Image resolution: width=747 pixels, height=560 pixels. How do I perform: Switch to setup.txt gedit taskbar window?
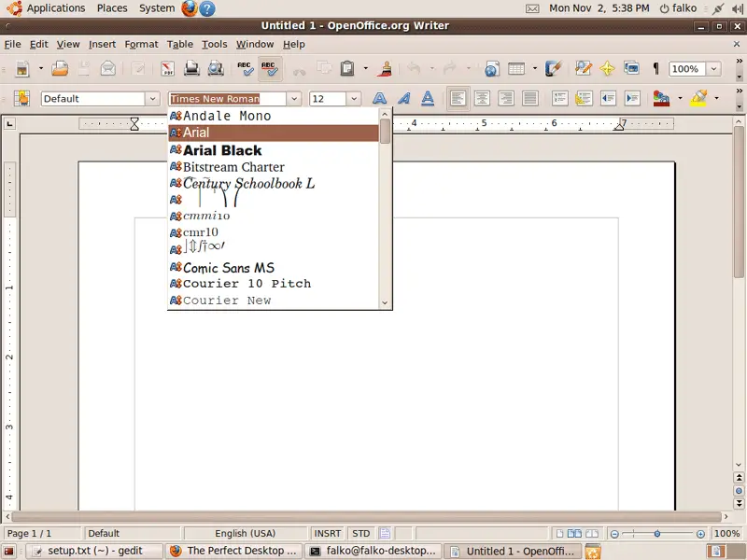94,551
